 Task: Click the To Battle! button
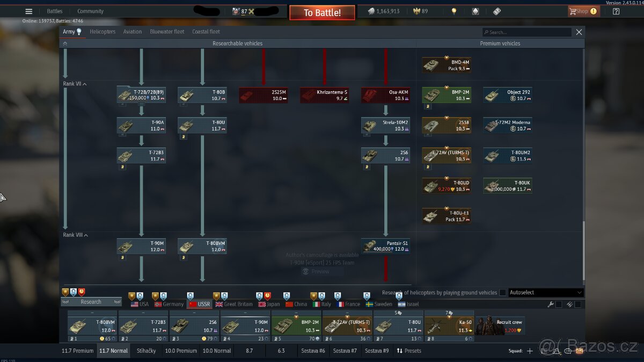(x=322, y=12)
